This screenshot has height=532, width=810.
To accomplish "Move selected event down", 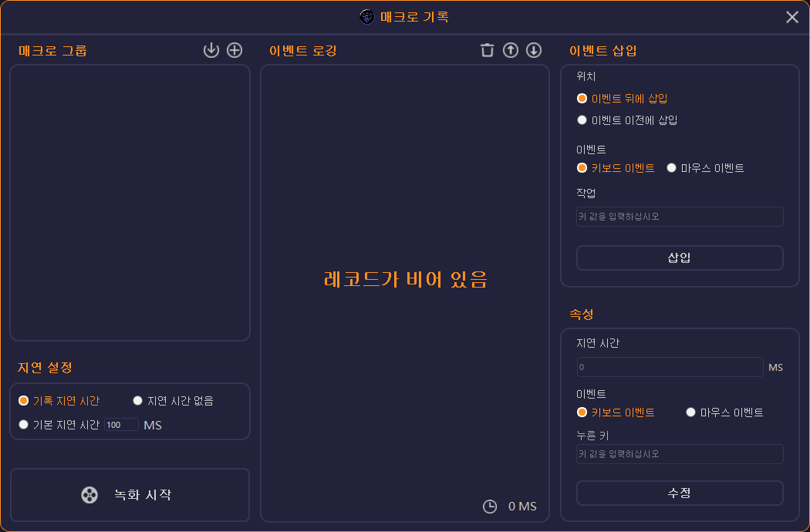I will point(534,50).
